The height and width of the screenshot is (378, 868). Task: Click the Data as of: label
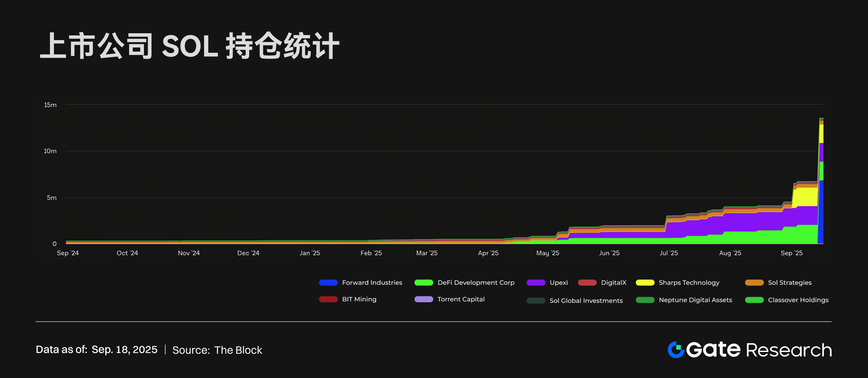(61, 350)
